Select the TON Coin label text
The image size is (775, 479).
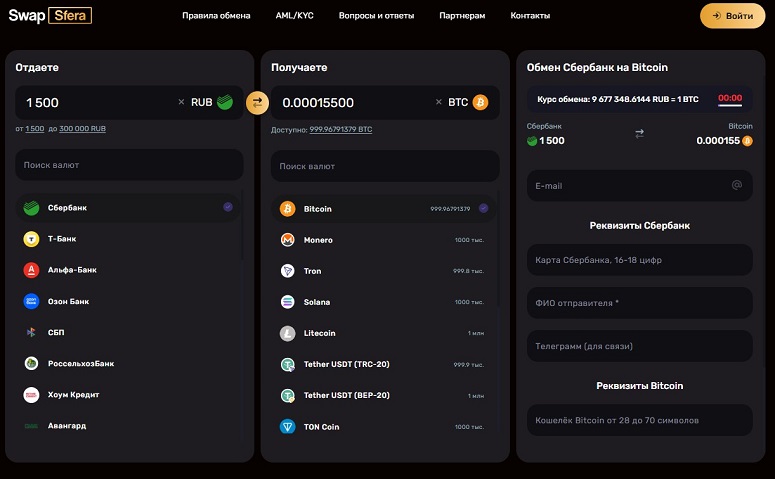point(321,427)
